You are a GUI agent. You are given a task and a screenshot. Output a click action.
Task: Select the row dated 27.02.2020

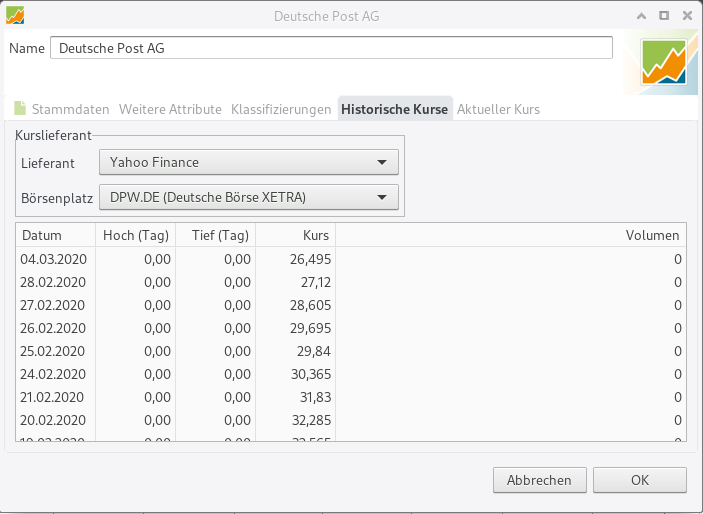coord(351,305)
